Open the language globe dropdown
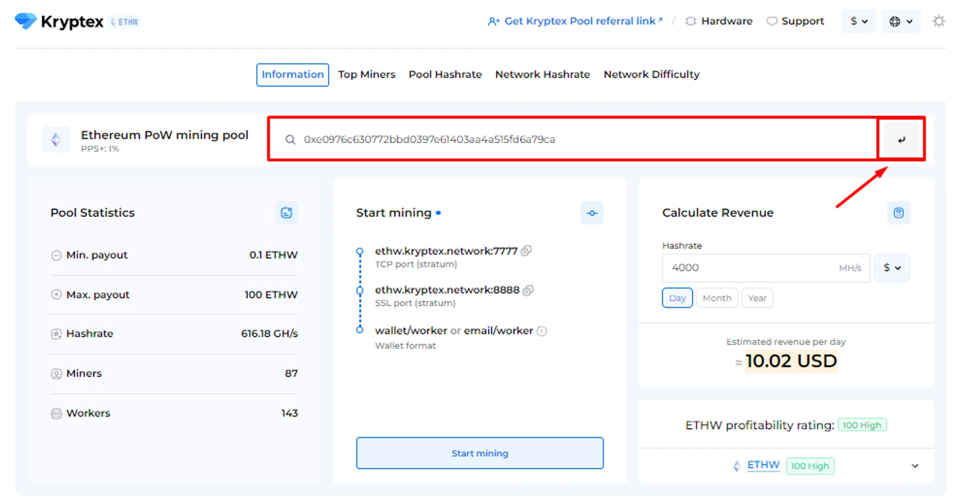 pyautogui.click(x=901, y=22)
